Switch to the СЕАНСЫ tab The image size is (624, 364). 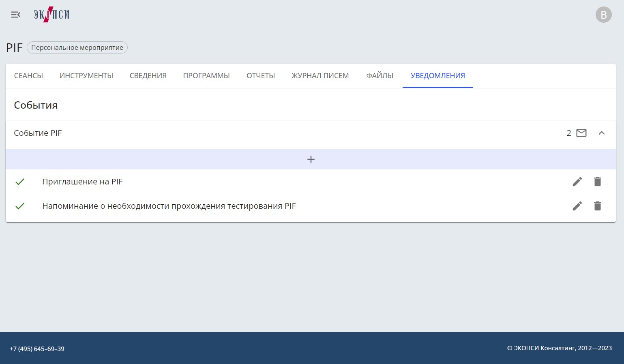pos(28,76)
